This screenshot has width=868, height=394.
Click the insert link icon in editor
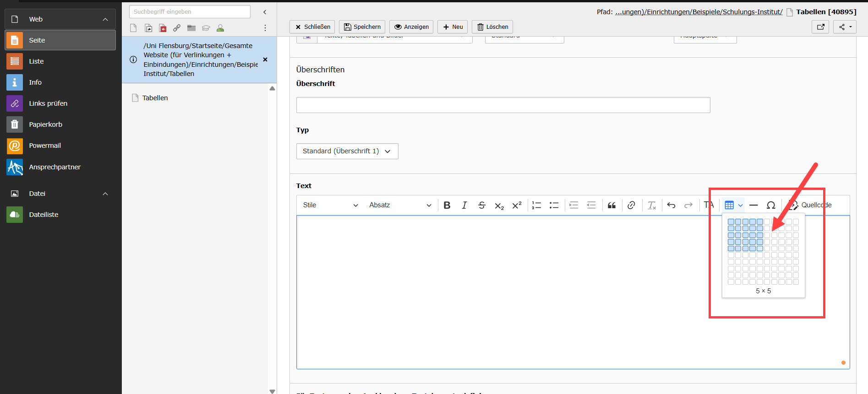pyautogui.click(x=631, y=205)
